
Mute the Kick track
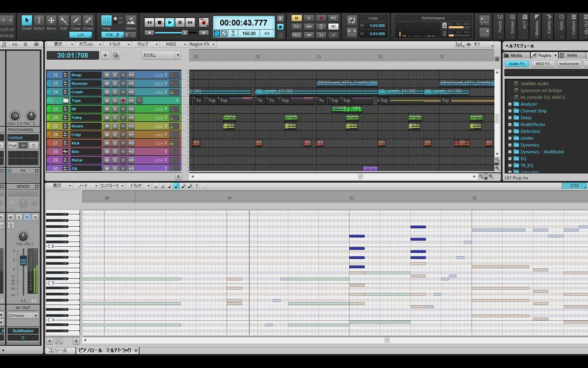coord(107,143)
